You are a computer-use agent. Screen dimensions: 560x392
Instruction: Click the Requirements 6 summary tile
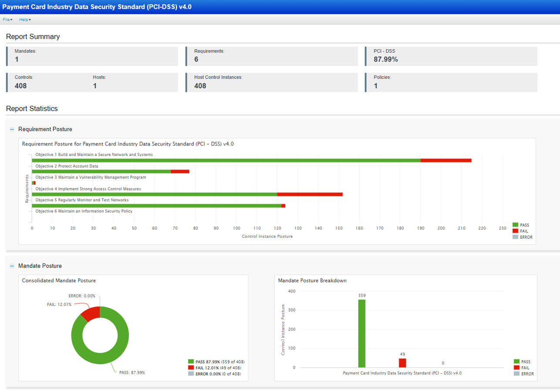click(x=271, y=56)
